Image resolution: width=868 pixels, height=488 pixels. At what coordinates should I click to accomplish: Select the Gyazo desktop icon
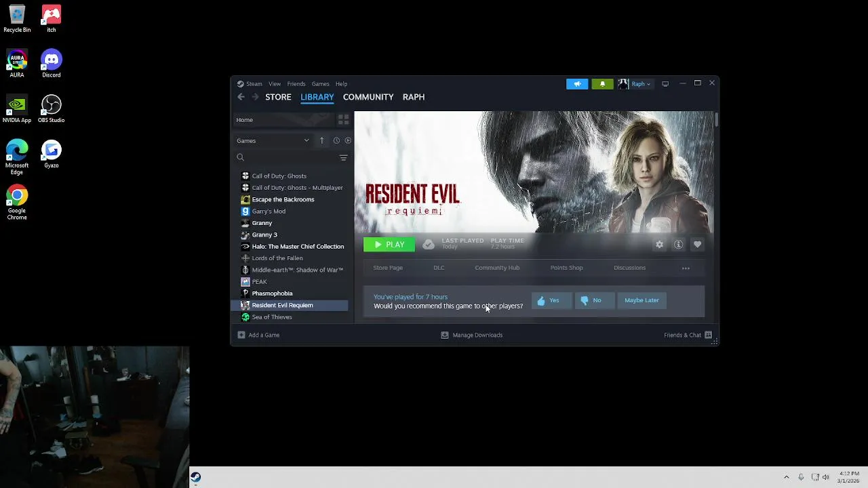[51, 155]
